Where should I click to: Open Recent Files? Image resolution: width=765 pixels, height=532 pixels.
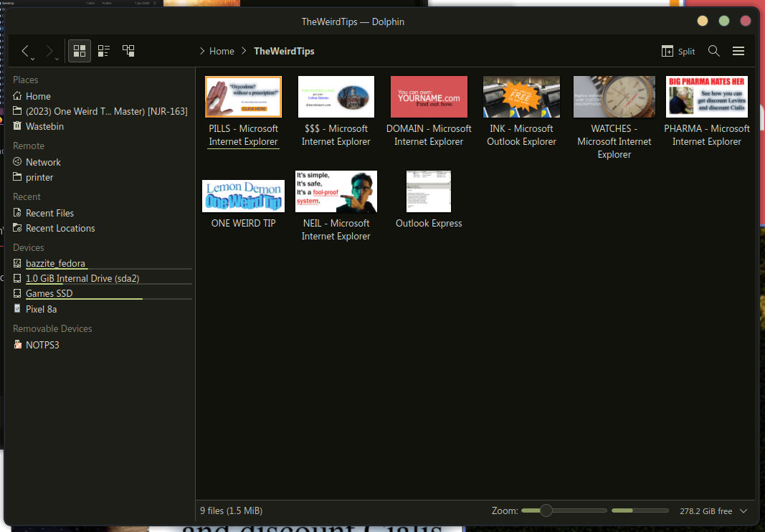click(x=102, y=213)
